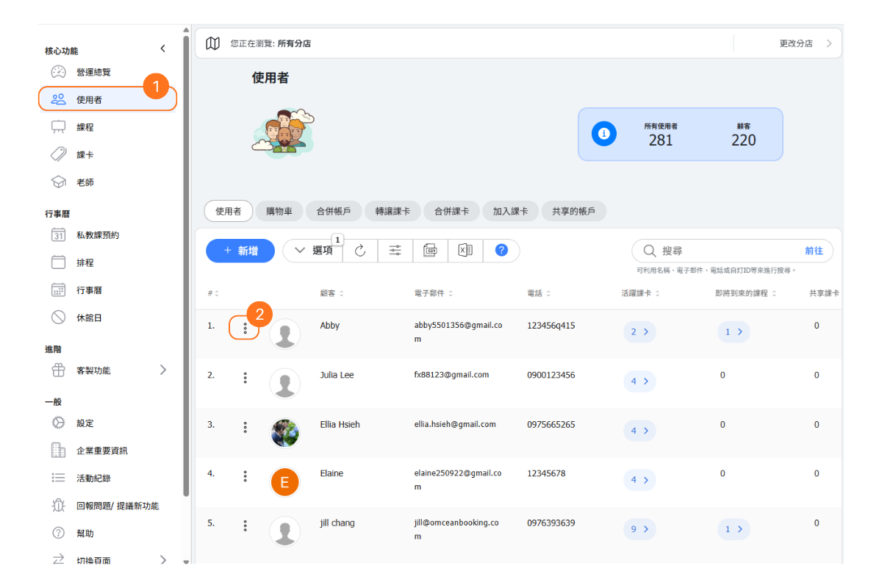This screenshot has width=882, height=588.
Task: Export users with the Excel icon
Action: click(465, 251)
